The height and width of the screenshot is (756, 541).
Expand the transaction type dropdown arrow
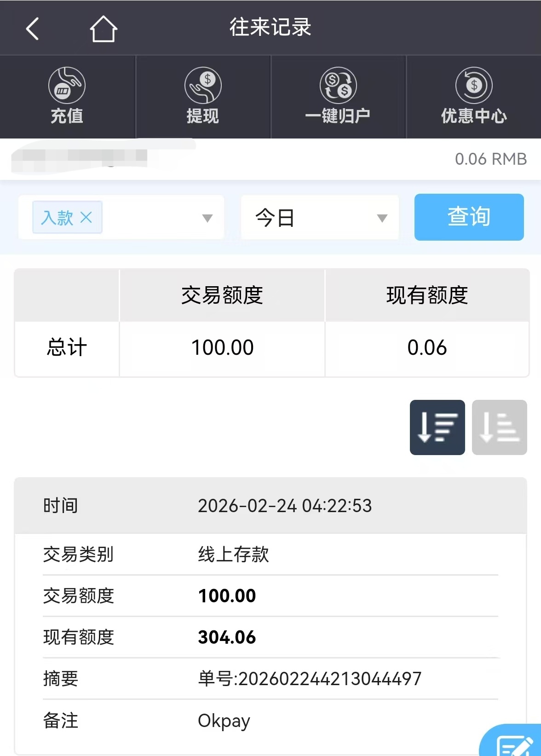(x=207, y=218)
